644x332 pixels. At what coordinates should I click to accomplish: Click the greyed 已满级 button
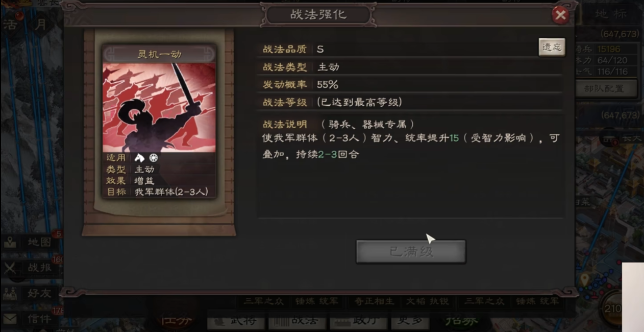click(411, 252)
